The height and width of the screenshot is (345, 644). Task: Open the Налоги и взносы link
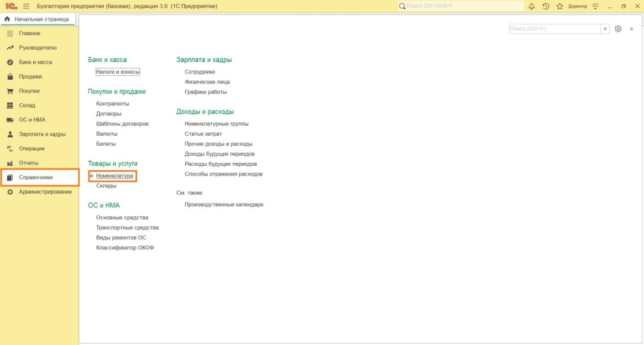[118, 72]
